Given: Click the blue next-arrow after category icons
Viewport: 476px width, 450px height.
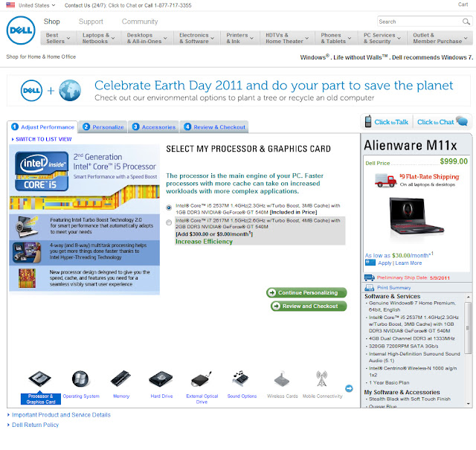Looking at the screenshot, I should (x=349, y=388).
